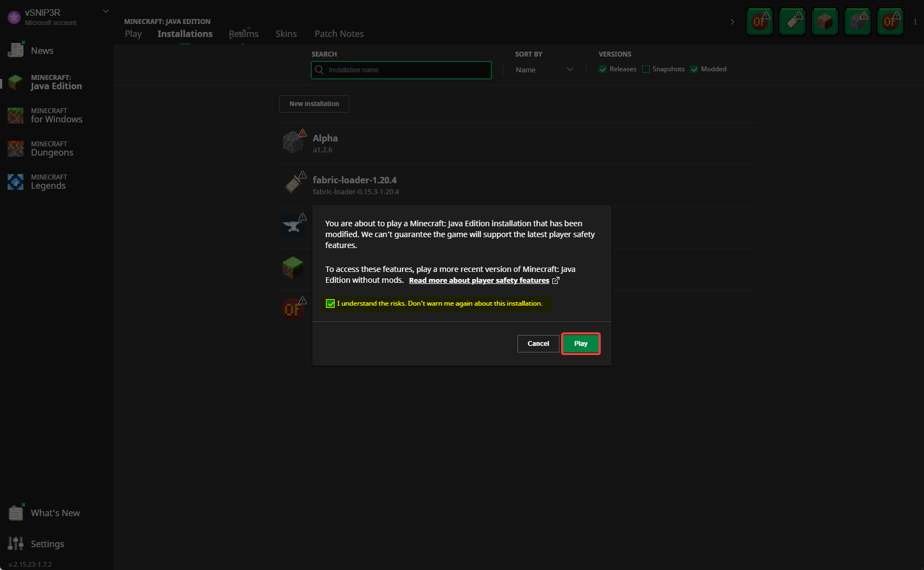Expand the vSNIP3R account menu
The width and height of the screenshot is (924, 570).
click(105, 11)
